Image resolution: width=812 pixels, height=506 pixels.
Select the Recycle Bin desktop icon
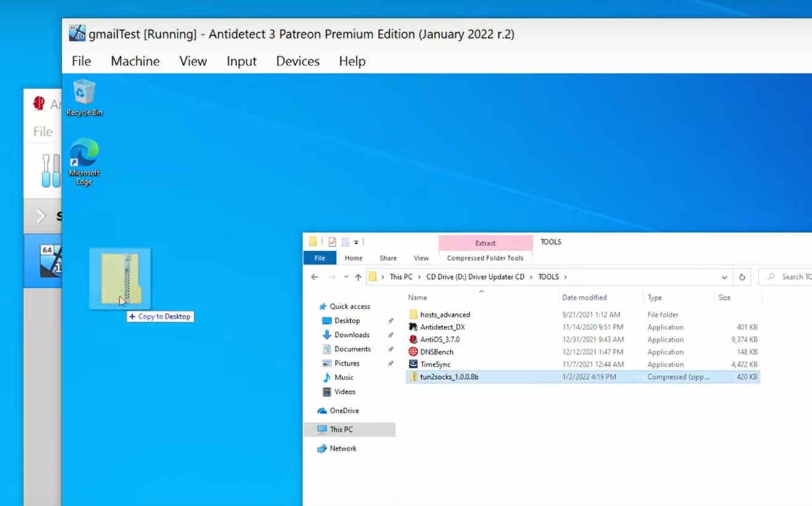coord(84,97)
